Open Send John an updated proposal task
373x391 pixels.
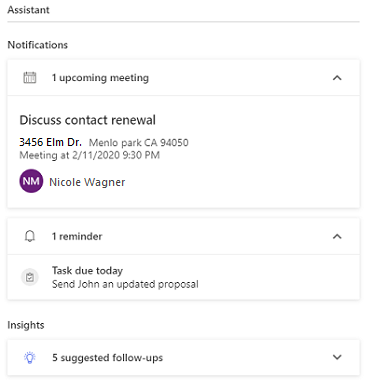[x=125, y=284]
